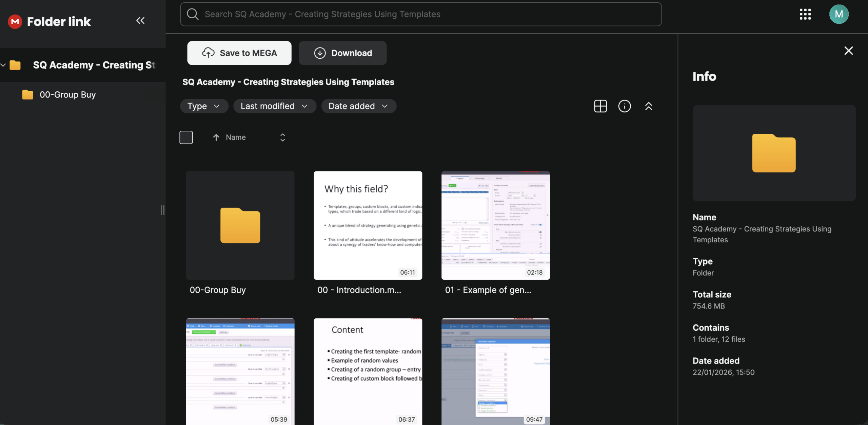This screenshot has width=868, height=425.
Task: Open the Type filter dropdown
Action: click(204, 106)
